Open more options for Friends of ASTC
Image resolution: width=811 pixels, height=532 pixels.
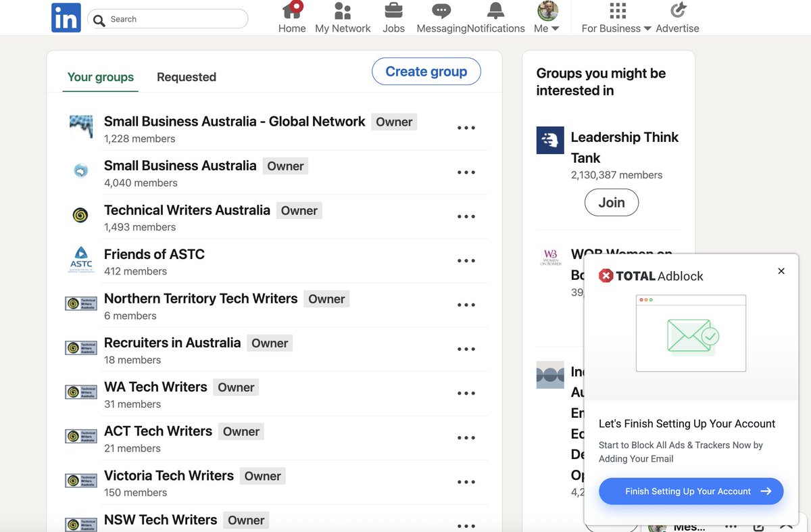tap(466, 261)
